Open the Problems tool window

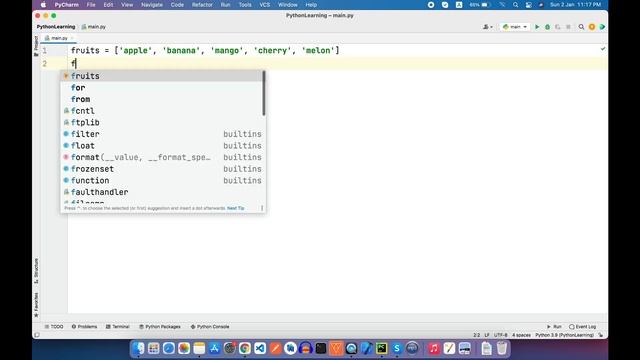click(84, 327)
